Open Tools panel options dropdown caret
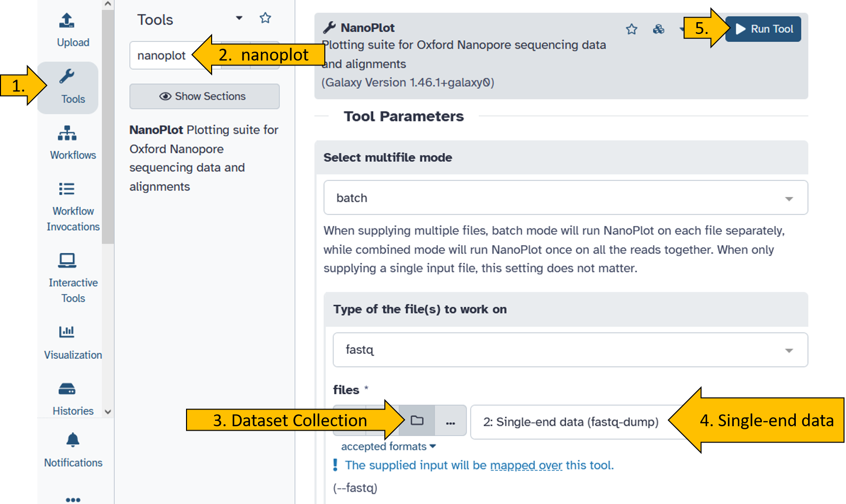This screenshot has width=846, height=504. 239,18
